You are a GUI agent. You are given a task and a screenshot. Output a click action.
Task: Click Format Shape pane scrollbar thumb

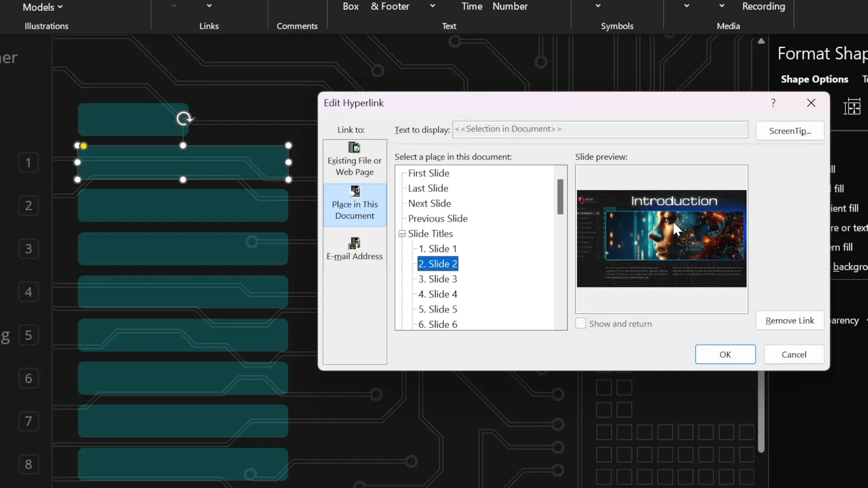tap(761, 411)
